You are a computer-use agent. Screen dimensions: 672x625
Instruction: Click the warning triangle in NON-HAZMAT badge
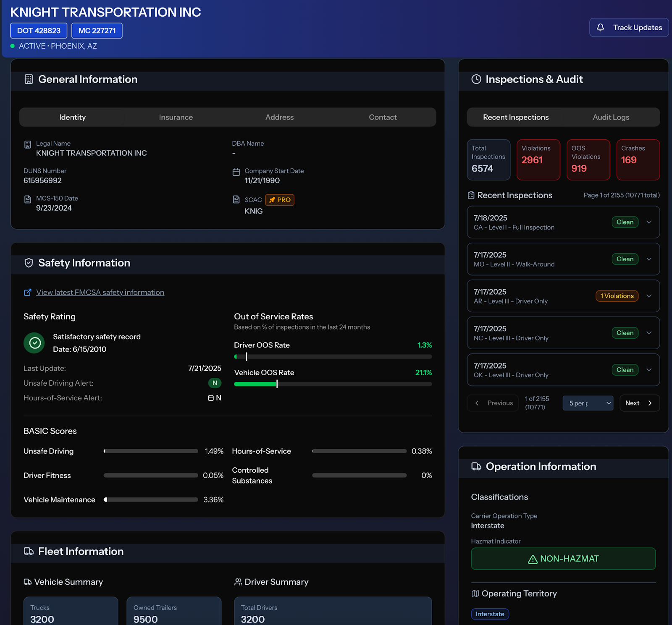click(533, 559)
